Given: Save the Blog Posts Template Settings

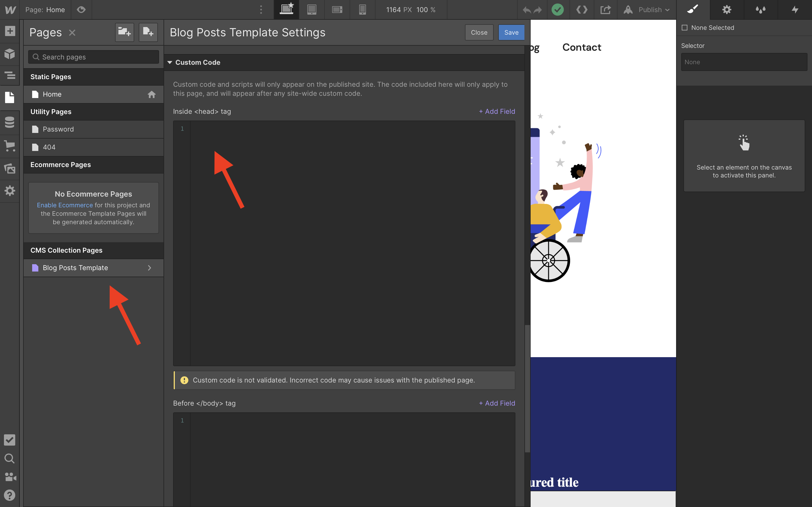Looking at the screenshot, I should [511, 32].
